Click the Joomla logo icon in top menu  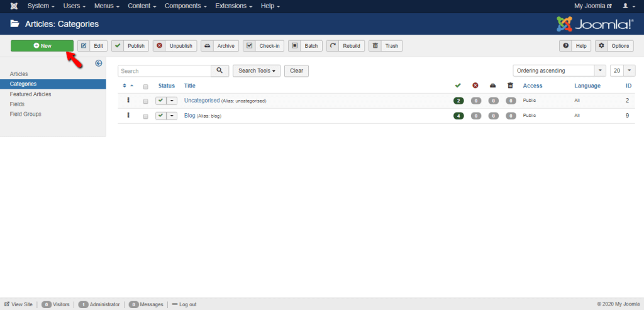tap(14, 6)
